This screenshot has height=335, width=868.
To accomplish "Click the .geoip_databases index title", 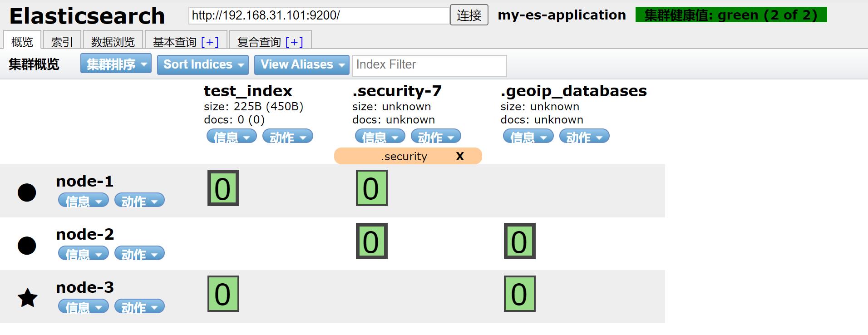I will (x=574, y=90).
